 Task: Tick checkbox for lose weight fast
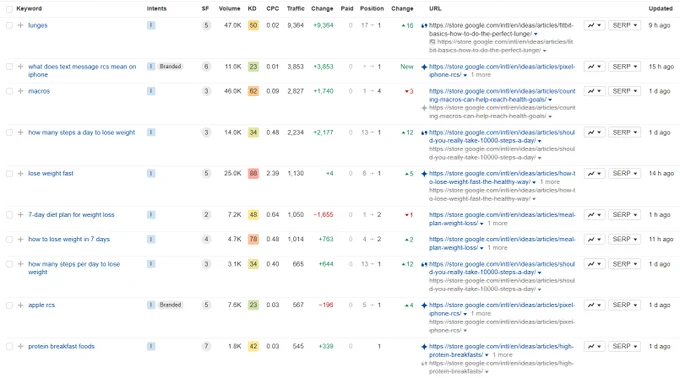pos(9,173)
